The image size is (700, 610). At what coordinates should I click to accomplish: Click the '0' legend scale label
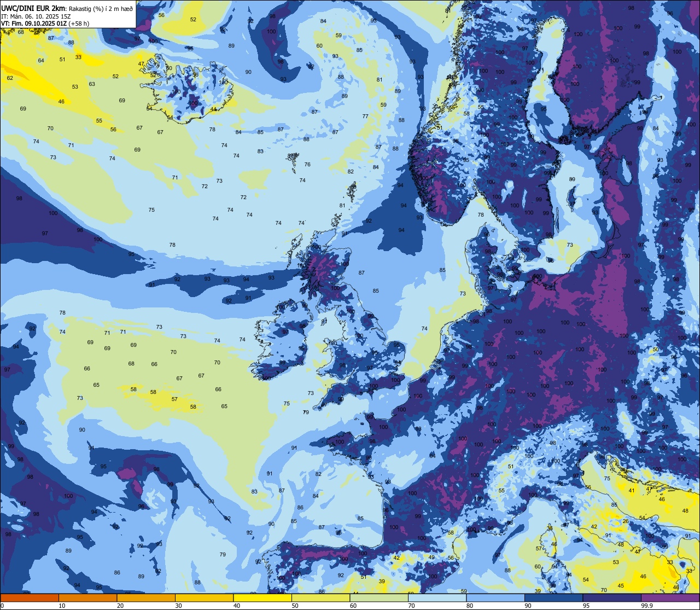tap(2, 606)
